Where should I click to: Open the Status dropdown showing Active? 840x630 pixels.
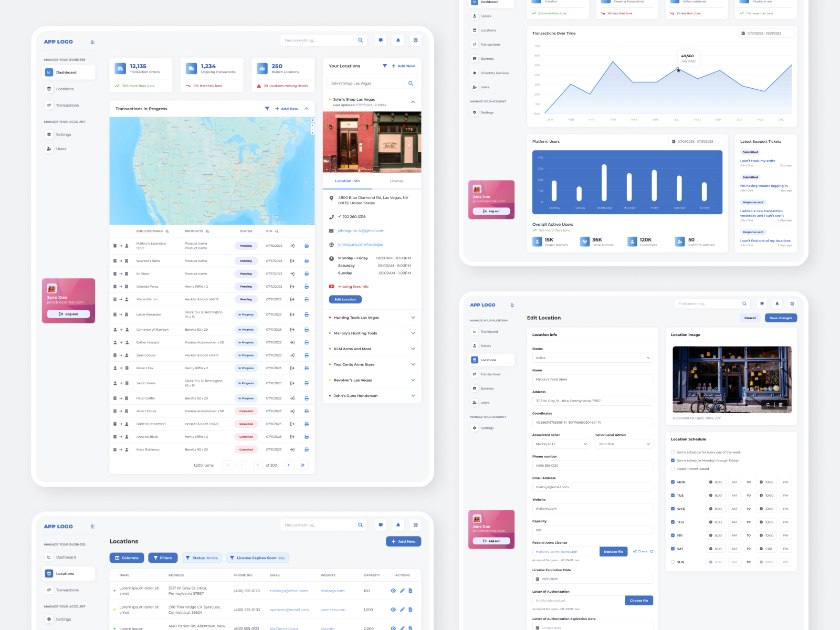(x=592, y=358)
